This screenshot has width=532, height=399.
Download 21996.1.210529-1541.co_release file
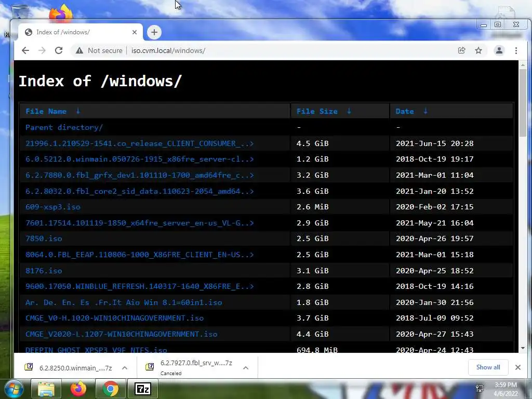[x=139, y=143]
